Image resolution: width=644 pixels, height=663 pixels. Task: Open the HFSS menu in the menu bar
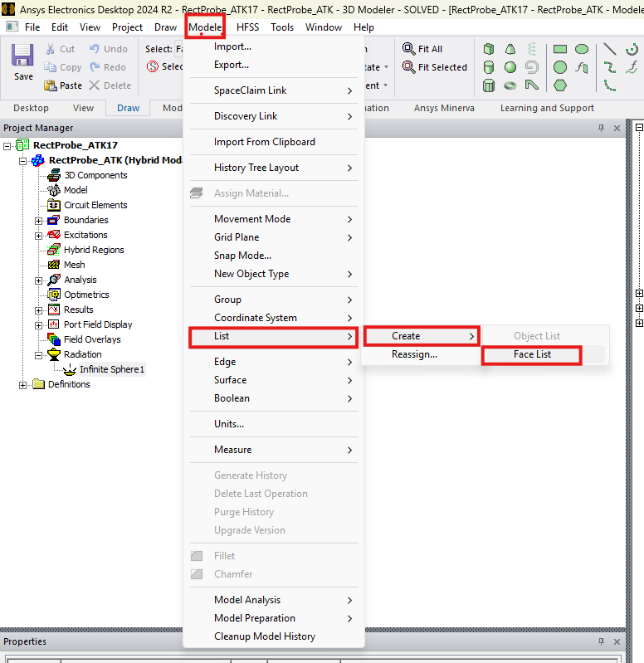click(x=247, y=27)
